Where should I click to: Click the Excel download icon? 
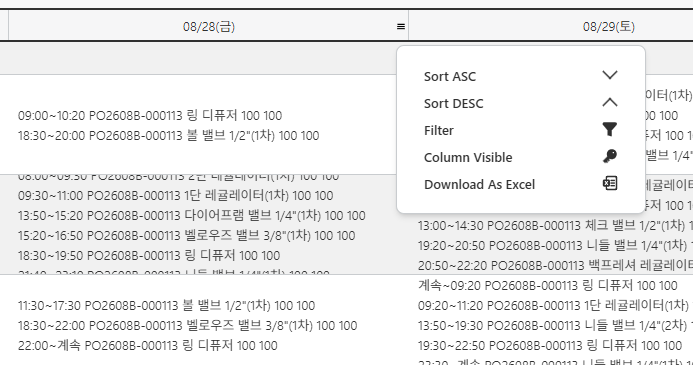tap(610, 183)
